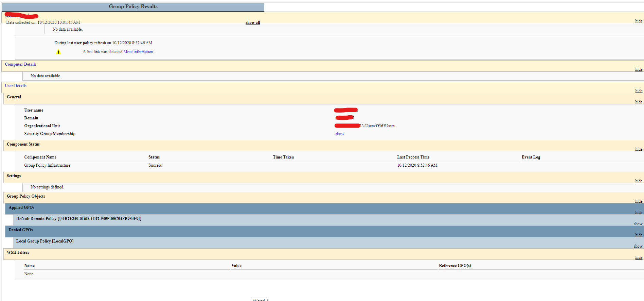Collapse the Component Status section
Screen dimensions: 644x301
639,149
